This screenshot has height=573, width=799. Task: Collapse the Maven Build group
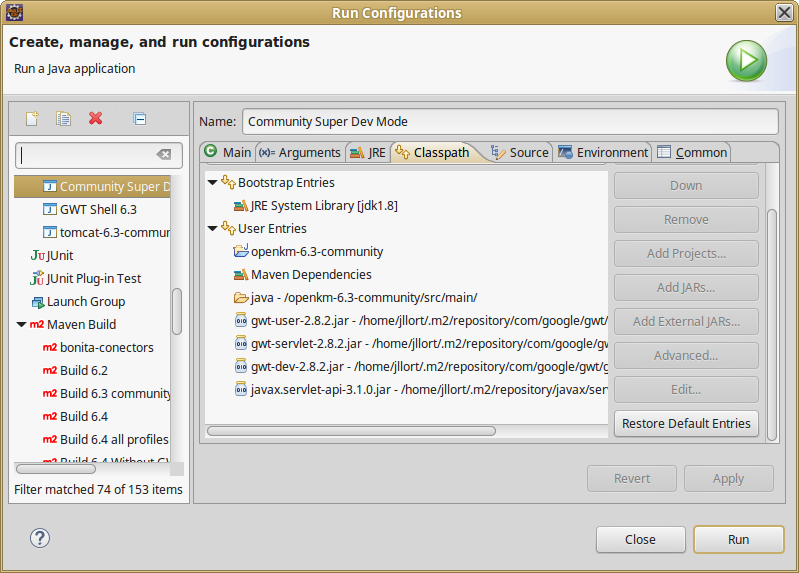(x=21, y=324)
